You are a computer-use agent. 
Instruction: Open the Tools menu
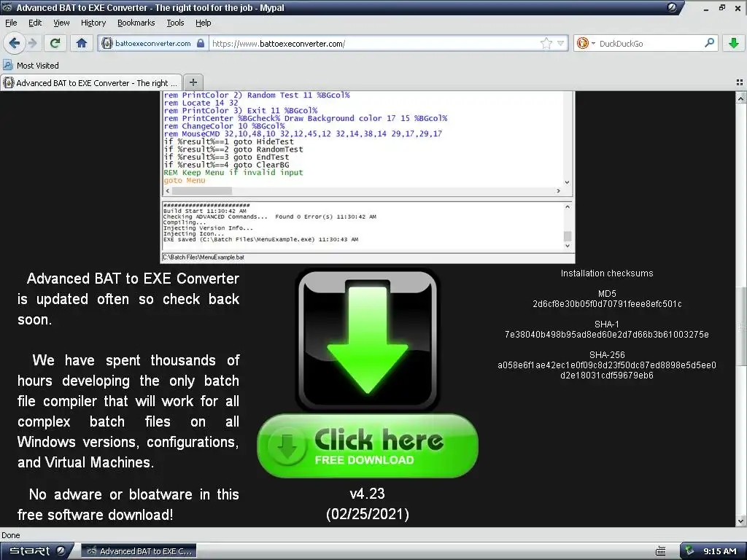[175, 23]
